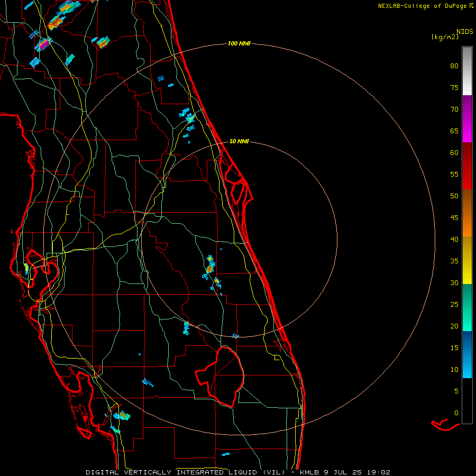
Task: Click the 55 value on the color scale
Action: pos(454,174)
